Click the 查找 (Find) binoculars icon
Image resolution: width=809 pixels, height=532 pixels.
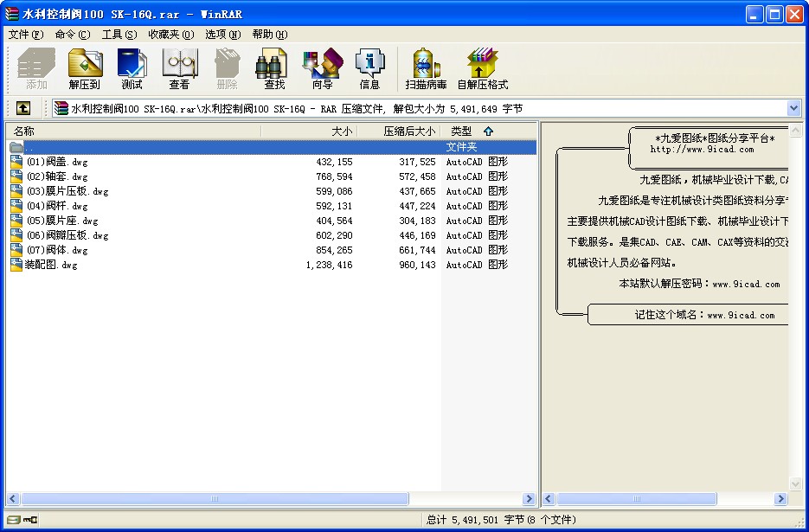[x=274, y=69]
